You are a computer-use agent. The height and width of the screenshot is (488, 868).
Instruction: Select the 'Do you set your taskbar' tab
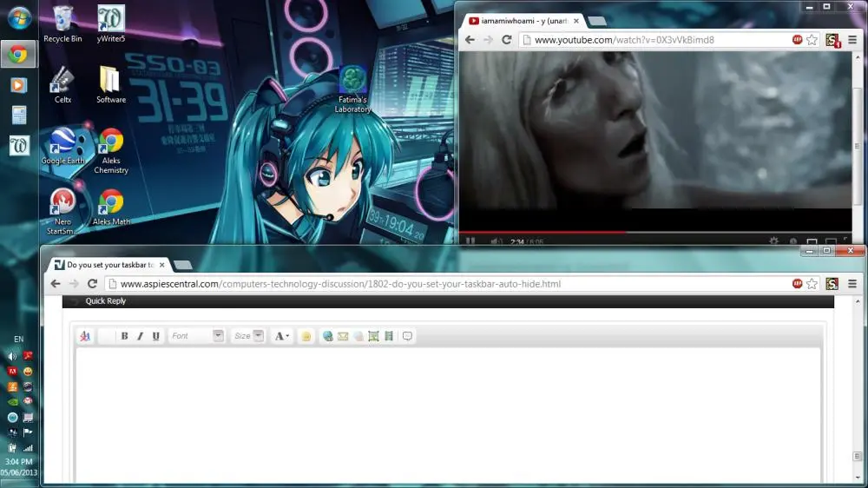pos(109,265)
